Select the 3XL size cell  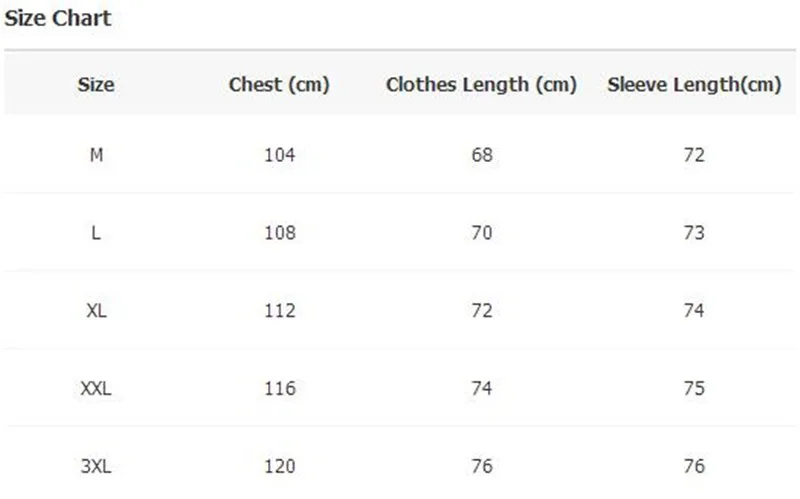tap(96, 466)
